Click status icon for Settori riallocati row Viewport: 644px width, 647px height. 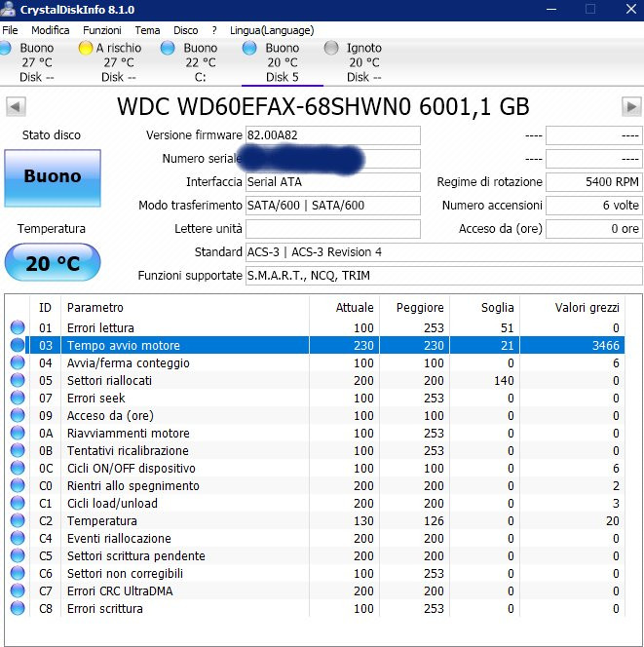click(x=18, y=380)
